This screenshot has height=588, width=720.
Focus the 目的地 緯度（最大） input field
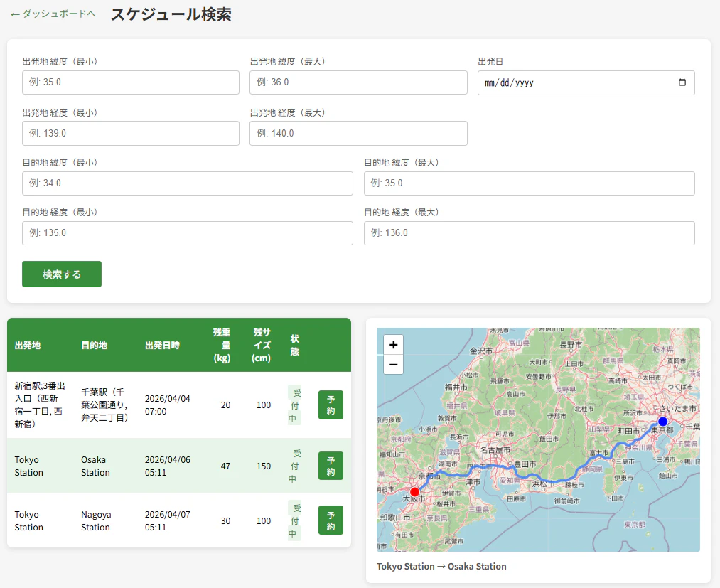click(529, 183)
